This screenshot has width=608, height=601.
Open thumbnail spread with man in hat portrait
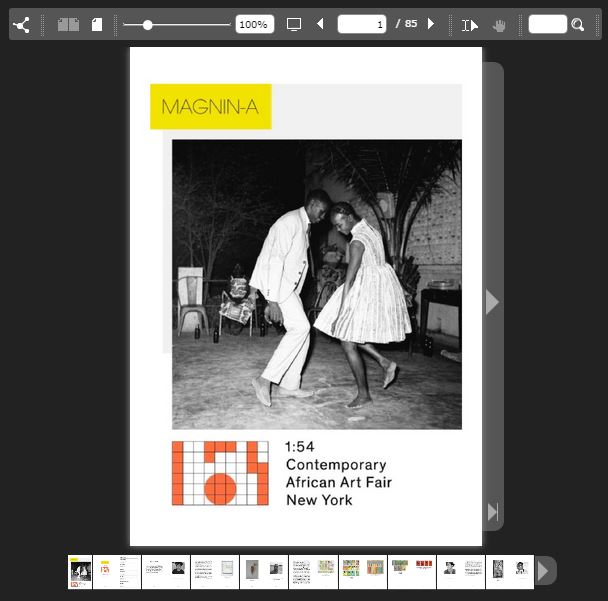(x=461, y=572)
